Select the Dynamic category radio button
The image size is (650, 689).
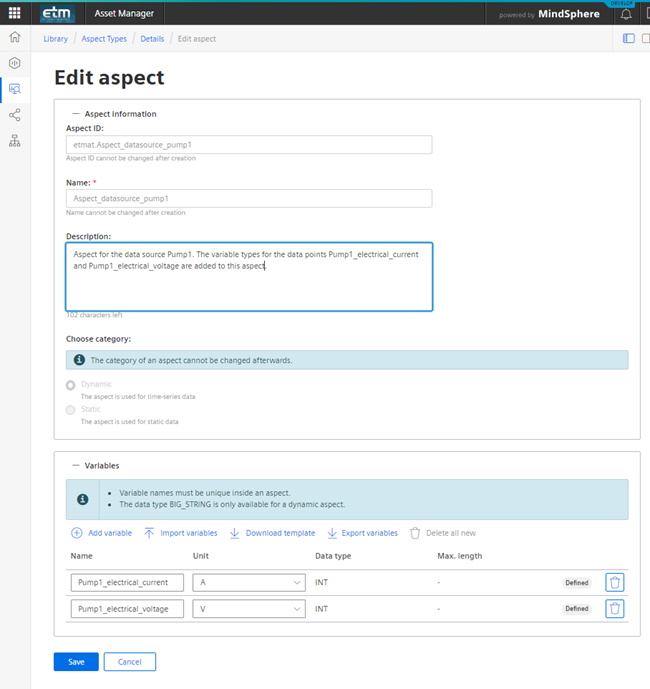coord(70,385)
